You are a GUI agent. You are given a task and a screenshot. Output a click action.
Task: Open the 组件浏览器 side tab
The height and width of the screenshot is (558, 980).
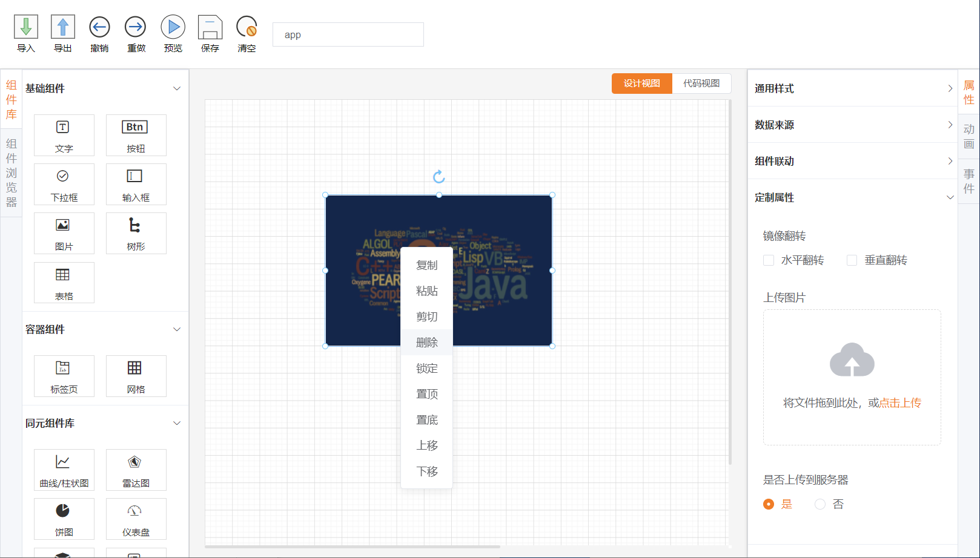[x=12, y=172]
